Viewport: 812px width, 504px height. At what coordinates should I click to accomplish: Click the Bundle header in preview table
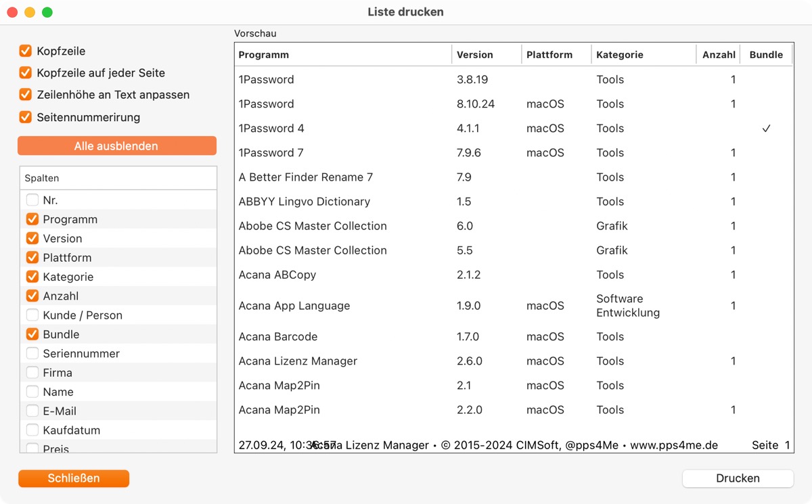click(x=766, y=55)
